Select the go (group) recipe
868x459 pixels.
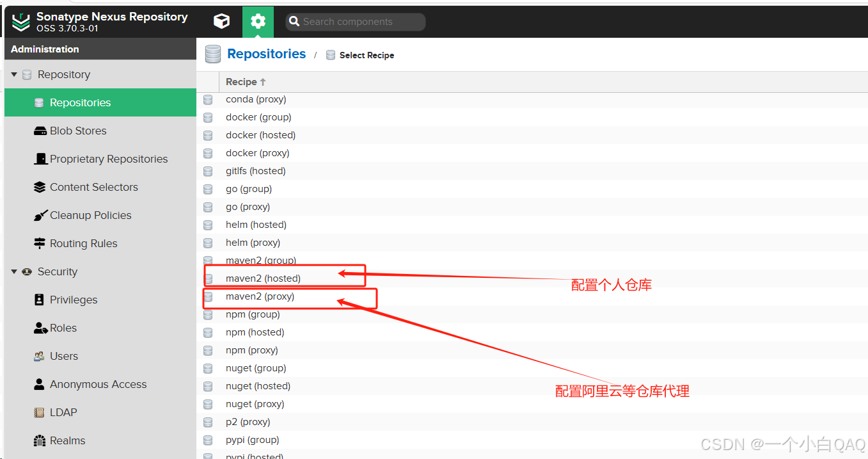[x=532, y=189]
